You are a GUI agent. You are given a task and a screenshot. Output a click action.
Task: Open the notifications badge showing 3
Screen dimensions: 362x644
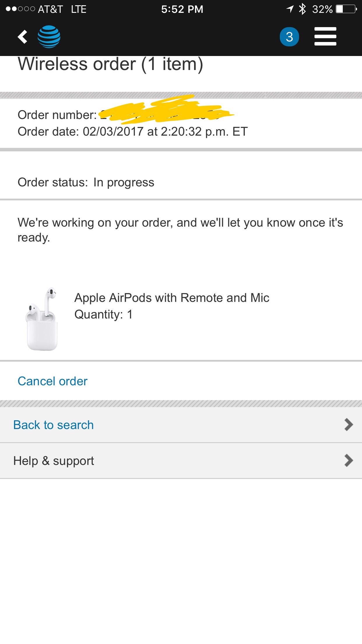pyautogui.click(x=289, y=37)
